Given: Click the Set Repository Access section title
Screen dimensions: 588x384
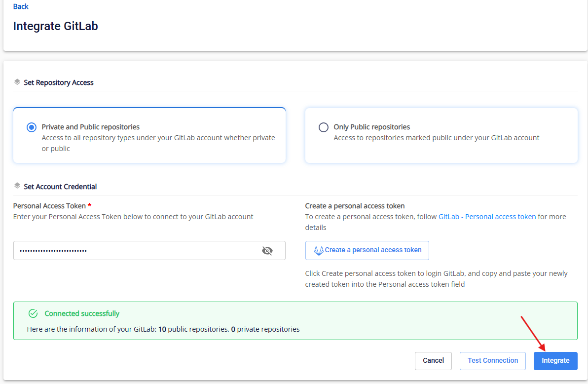Looking at the screenshot, I should 59,82.
